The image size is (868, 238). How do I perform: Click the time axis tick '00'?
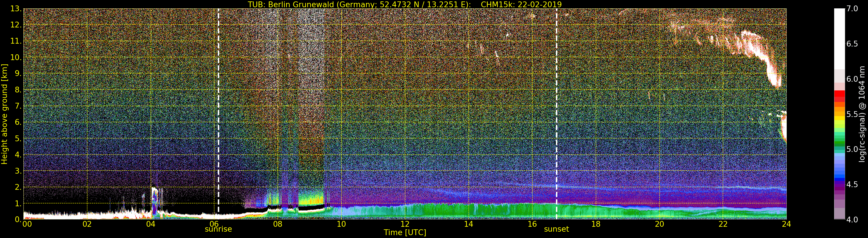click(x=27, y=224)
